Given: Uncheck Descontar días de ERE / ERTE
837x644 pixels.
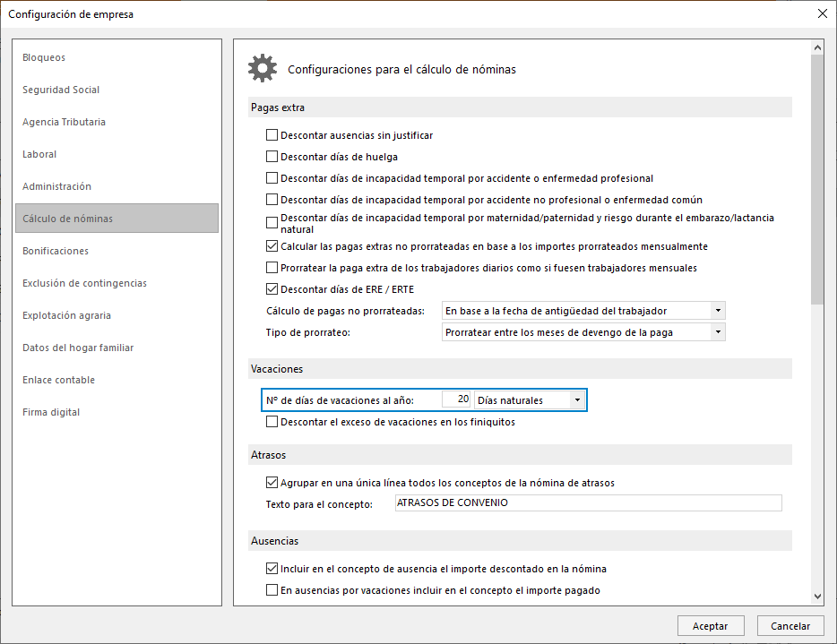Looking at the screenshot, I should 272,289.
